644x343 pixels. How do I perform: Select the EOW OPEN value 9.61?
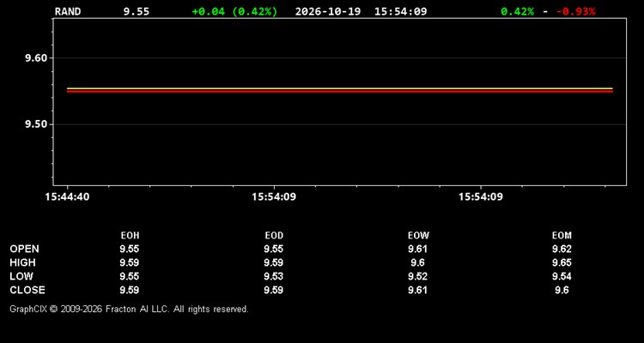tap(417, 249)
